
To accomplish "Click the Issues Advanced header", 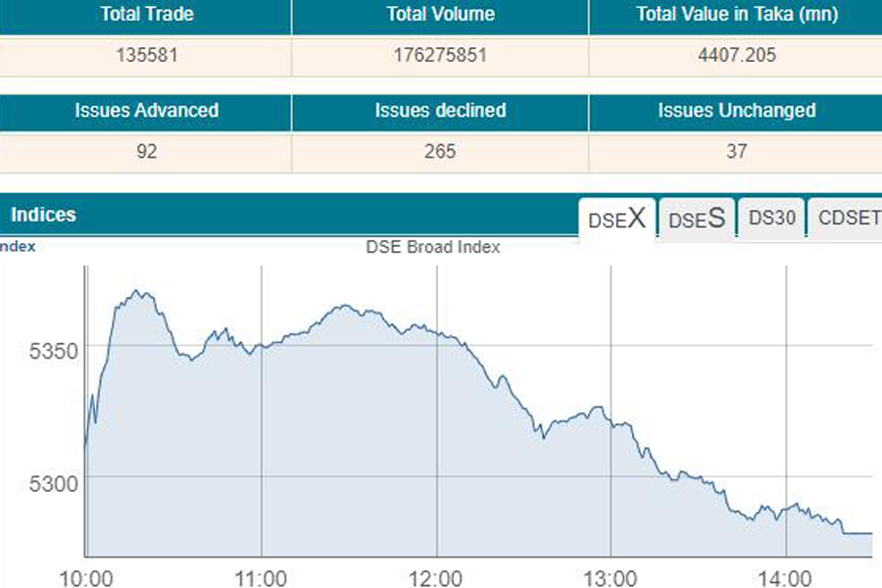I will pyautogui.click(x=146, y=111).
